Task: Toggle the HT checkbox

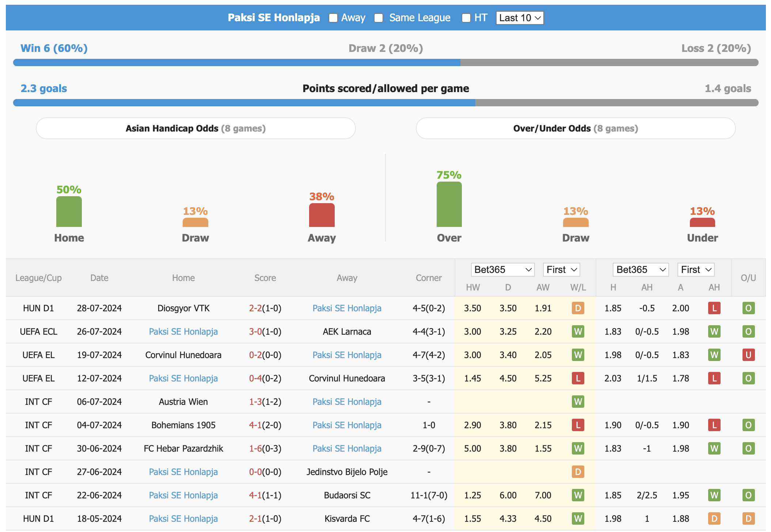Action: click(466, 18)
